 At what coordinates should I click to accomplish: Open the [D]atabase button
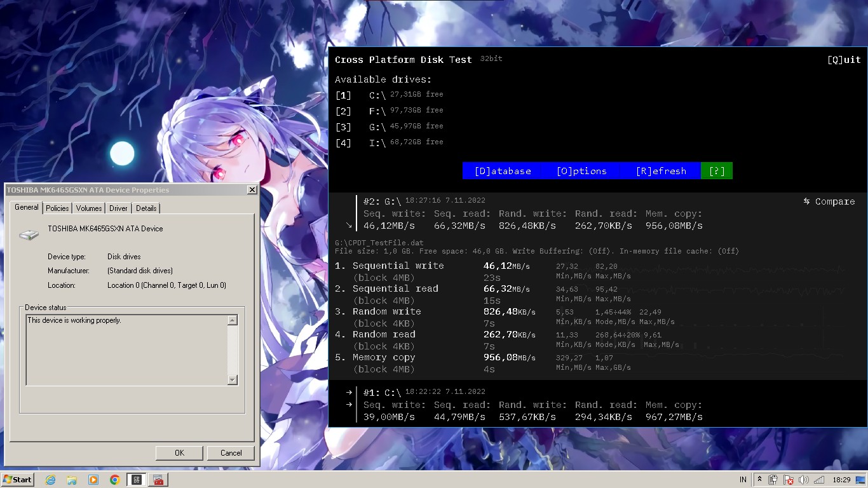point(502,171)
